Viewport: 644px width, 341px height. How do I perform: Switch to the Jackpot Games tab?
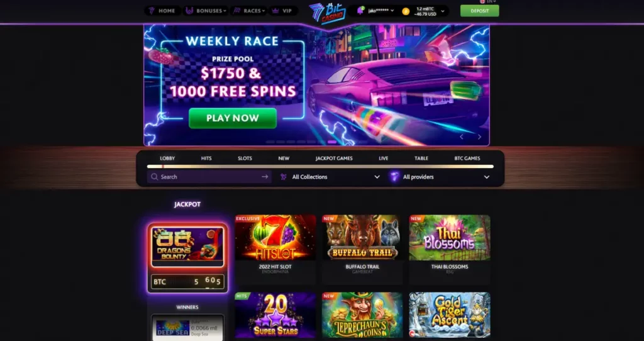tap(334, 158)
